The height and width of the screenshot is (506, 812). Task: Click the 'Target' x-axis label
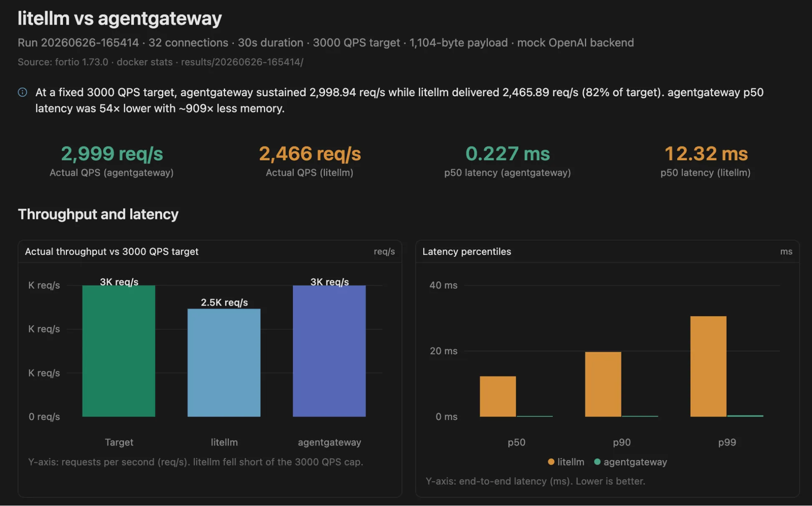click(x=119, y=442)
